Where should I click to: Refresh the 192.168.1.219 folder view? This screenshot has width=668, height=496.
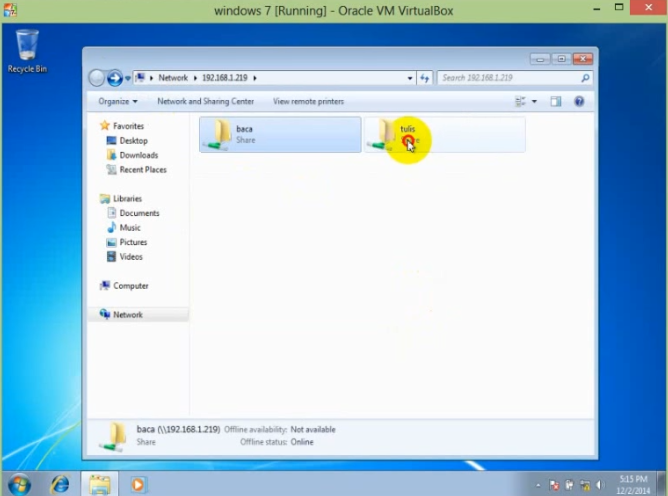pyautogui.click(x=425, y=78)
